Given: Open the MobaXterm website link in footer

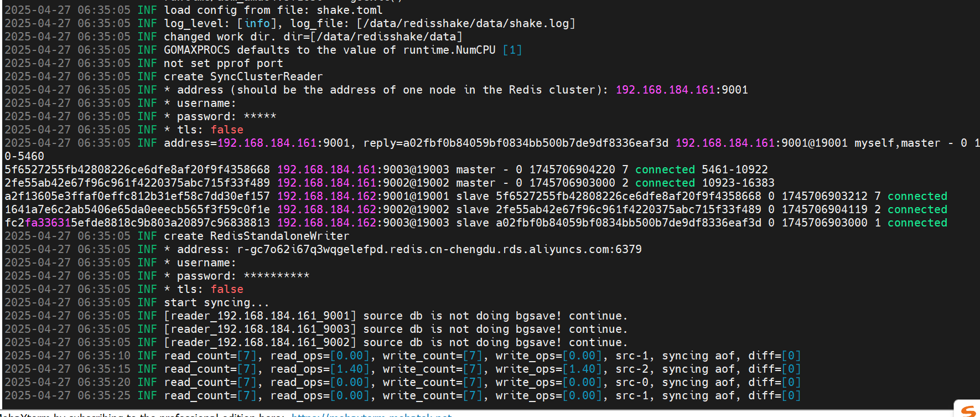Looking at the screenshot, I should 371,415.
